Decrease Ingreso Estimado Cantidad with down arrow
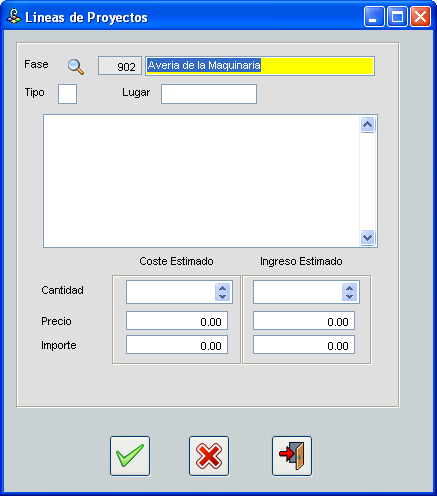 (349, 296)
